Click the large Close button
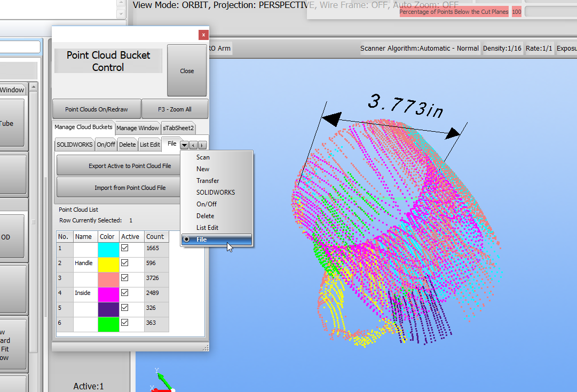This screenshot has width=577, height=392. (187, 70)
